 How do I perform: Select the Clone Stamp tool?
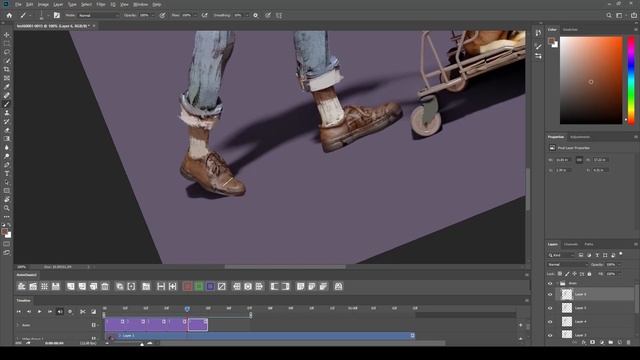click(x=7, y=113)
